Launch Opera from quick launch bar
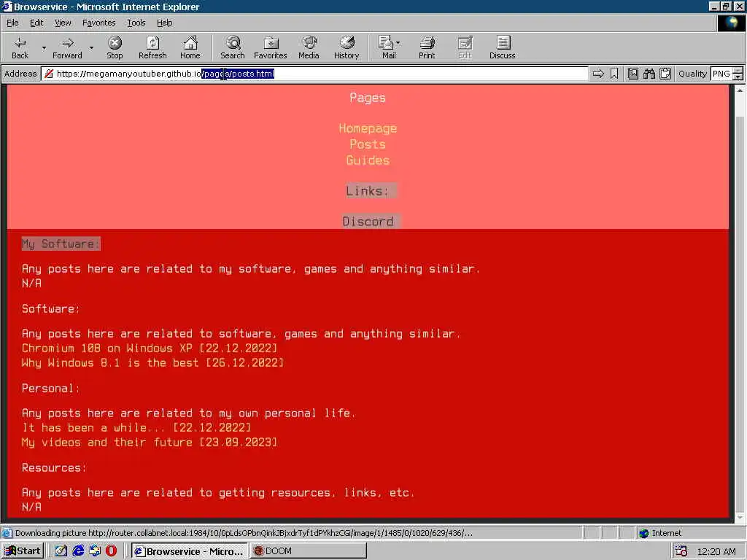747x560 pixels. coord(111,551)
